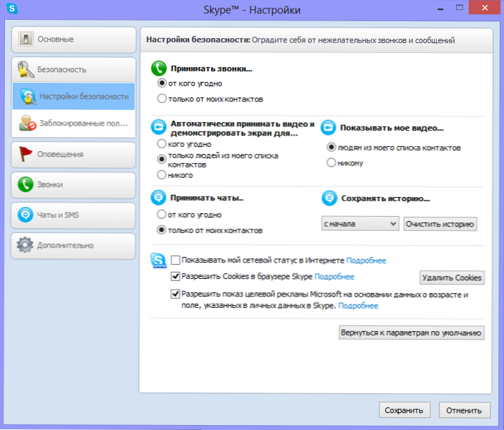Screen dimensions: 504x430
Task: Choose 'кого угодно' for automatic video
Action: (161, 143)
